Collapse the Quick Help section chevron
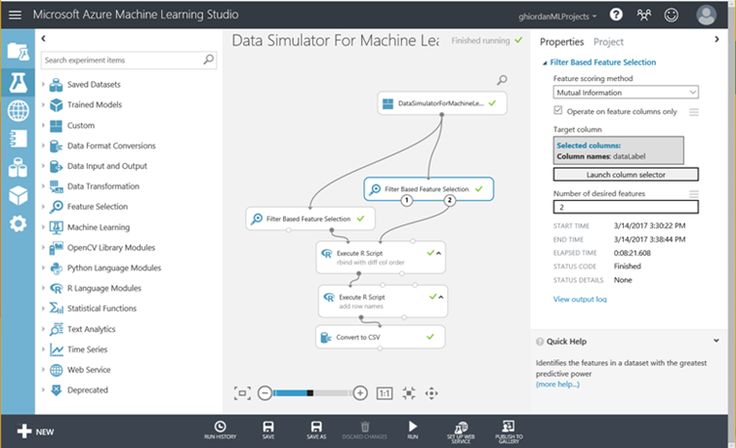Screen dimensions: 736x448 (x=716, y=340)
